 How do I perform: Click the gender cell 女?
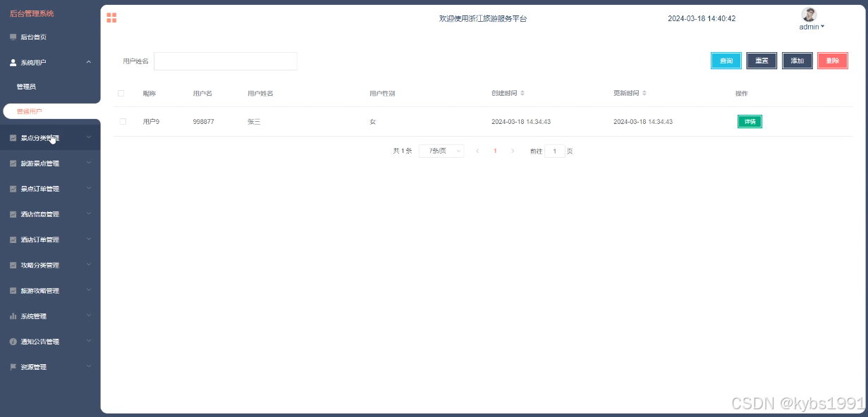(x=373, y=122)
